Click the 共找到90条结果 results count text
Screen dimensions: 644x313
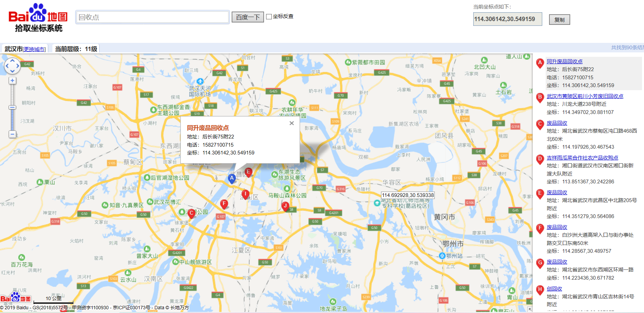[627, 48]
